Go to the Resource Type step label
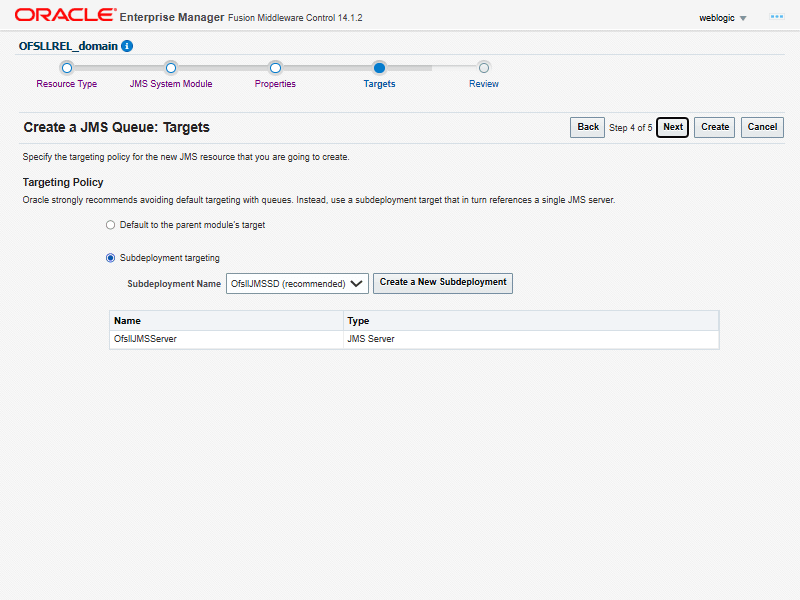This screenshot has width=800, height=600. pyautogui.click(x=67, y=84)
